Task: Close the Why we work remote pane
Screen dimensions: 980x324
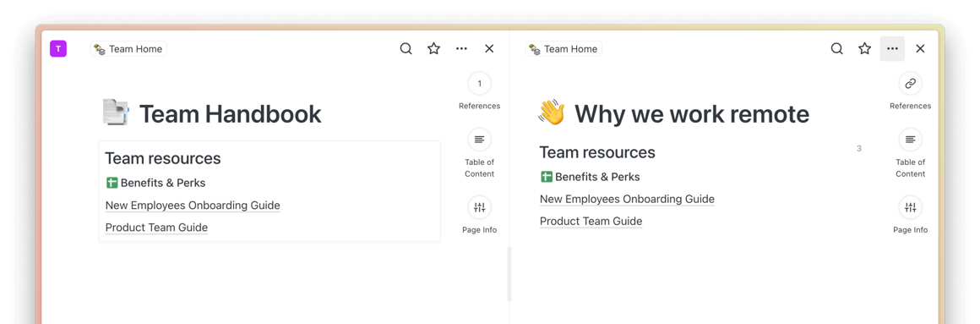Action: (x=920, y=49)
